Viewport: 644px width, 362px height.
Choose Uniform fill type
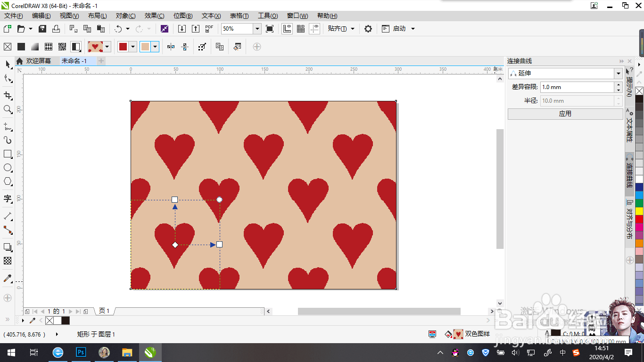(x=21, y=47)
